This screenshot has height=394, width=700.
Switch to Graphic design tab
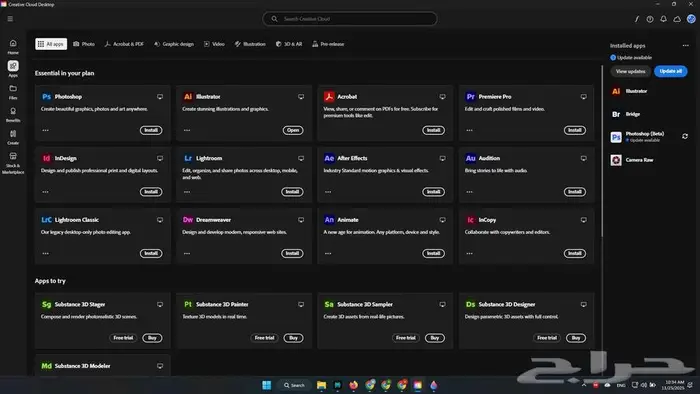coord(174,44)
